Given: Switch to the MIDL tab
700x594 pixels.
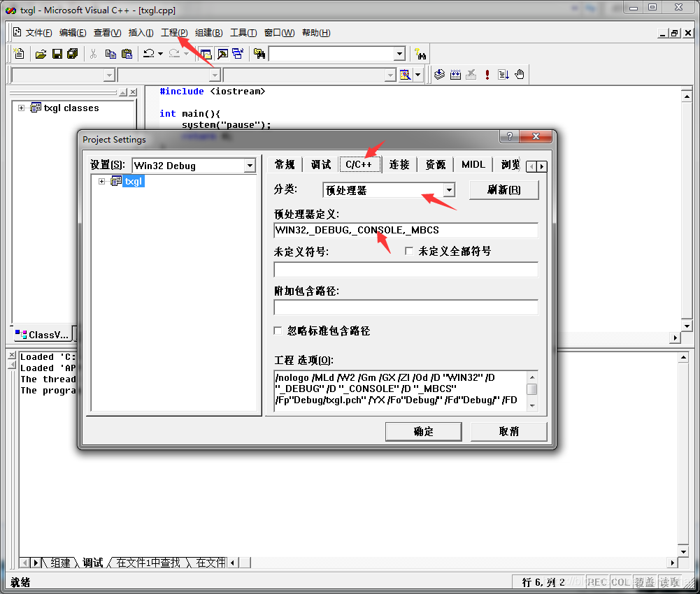Looking at the screenshot, I should click(473, 165).
